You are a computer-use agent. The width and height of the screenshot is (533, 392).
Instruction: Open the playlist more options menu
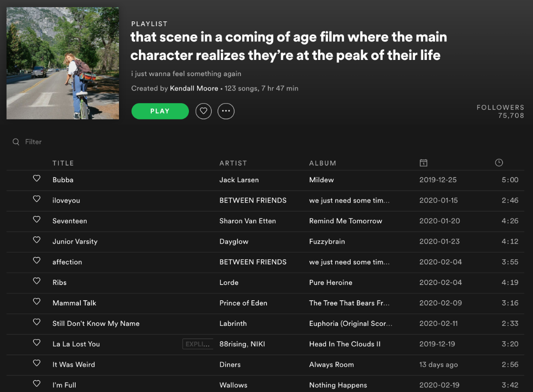pyautogui.click(x=226, y=111)
